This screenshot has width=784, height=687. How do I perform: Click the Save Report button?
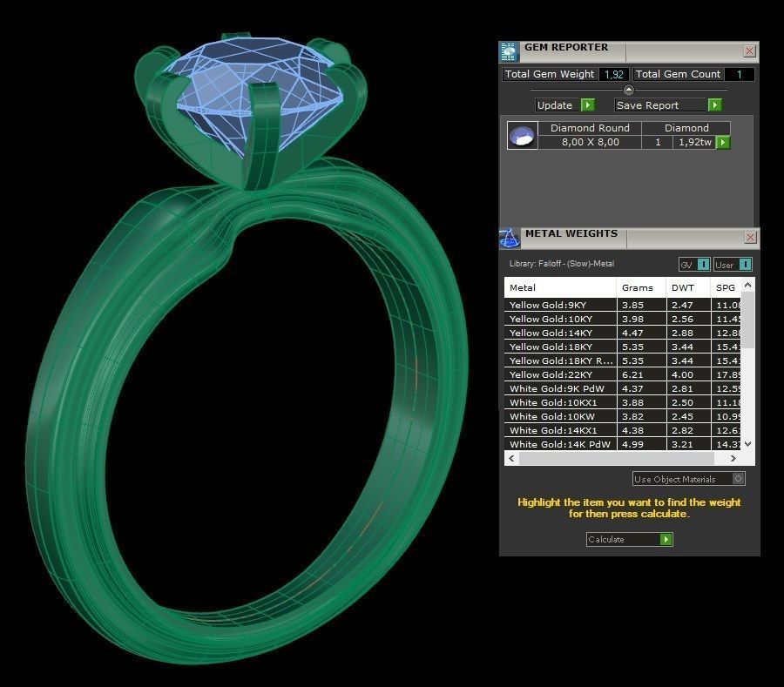click(x=667, y=105)
